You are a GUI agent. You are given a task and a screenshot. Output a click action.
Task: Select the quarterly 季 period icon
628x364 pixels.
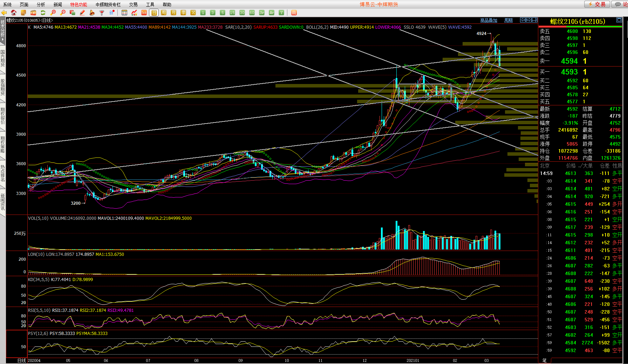(183, 13)
